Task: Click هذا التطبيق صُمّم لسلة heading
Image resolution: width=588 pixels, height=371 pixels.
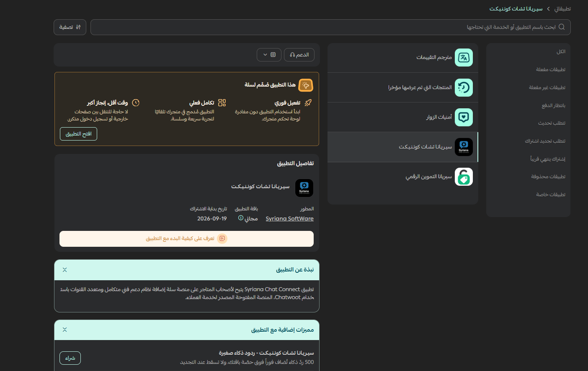Action: click(x=270, y=85)
